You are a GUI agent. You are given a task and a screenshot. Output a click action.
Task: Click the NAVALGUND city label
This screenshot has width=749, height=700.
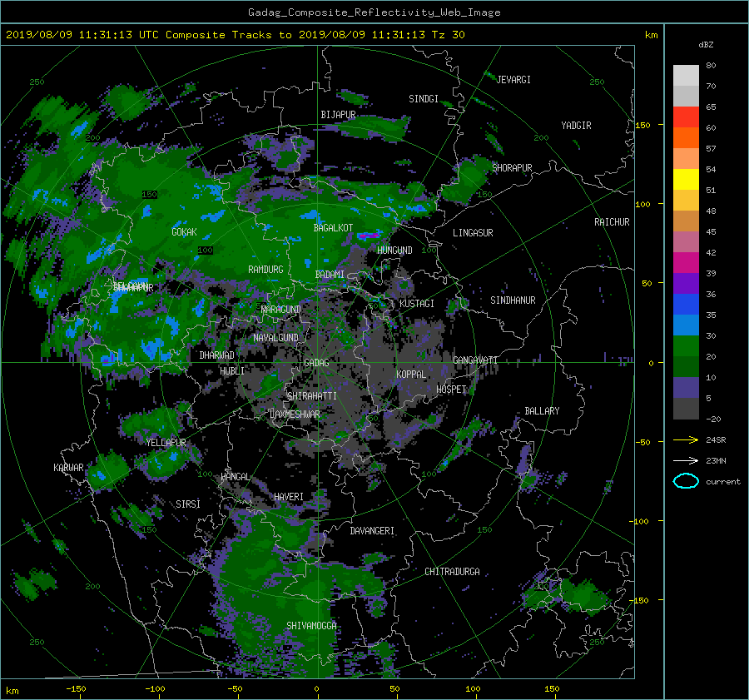tap(275, 338)
